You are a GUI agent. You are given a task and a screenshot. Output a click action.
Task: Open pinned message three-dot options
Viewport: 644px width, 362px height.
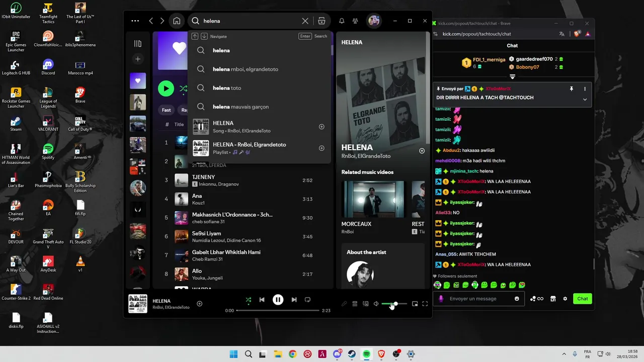[585, 88]
